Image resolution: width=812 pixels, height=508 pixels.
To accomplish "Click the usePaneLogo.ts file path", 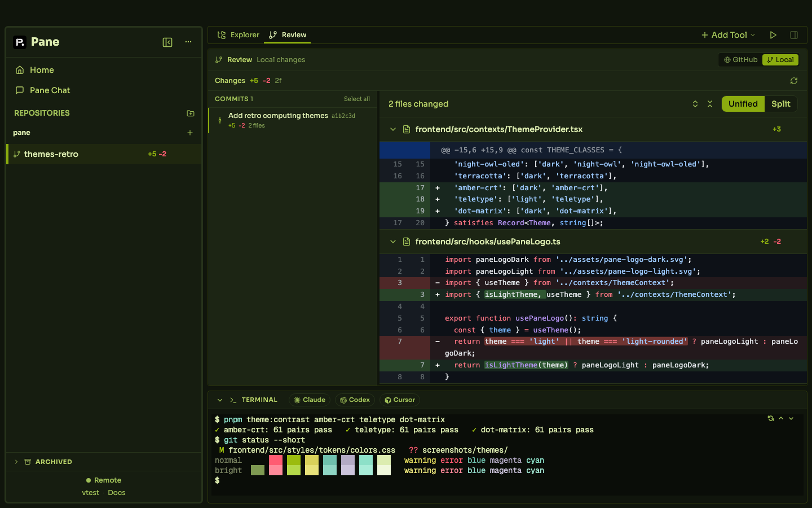I will pyautogui.click(x=488, y=242).
